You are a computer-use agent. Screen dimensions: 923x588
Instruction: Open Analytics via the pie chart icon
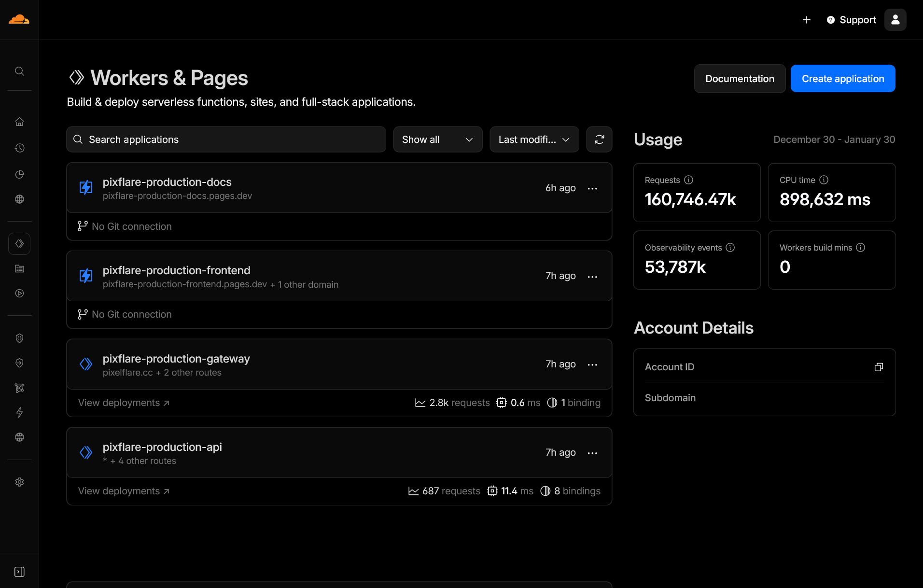19,174
